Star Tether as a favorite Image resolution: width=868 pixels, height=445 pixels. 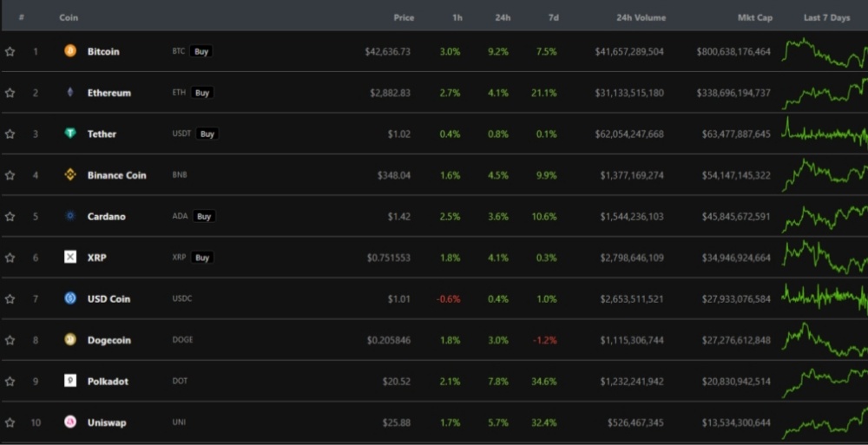point(10,134)
